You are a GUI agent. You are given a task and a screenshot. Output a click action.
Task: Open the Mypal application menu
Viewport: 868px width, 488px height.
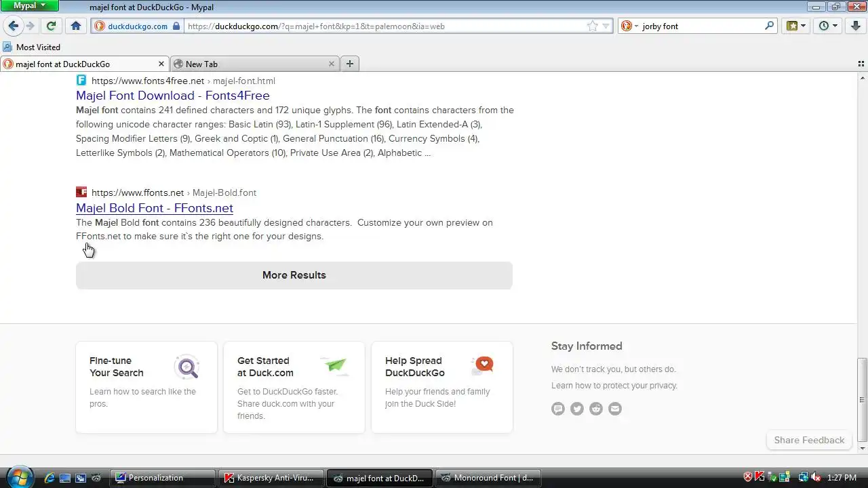(x=31, y=5)
